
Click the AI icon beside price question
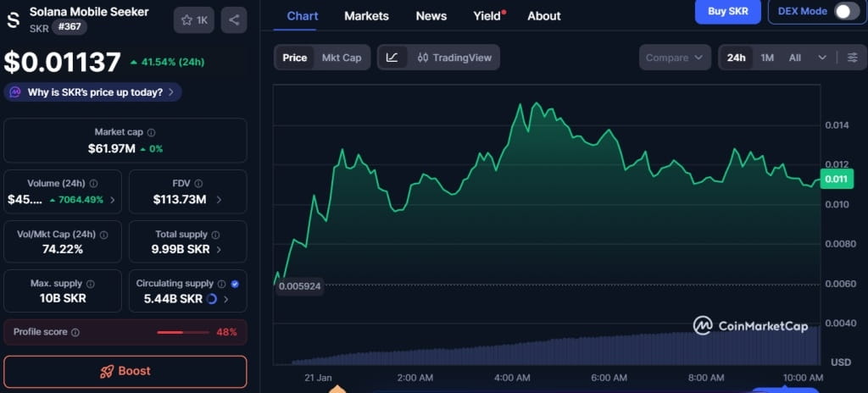point(15,92)
